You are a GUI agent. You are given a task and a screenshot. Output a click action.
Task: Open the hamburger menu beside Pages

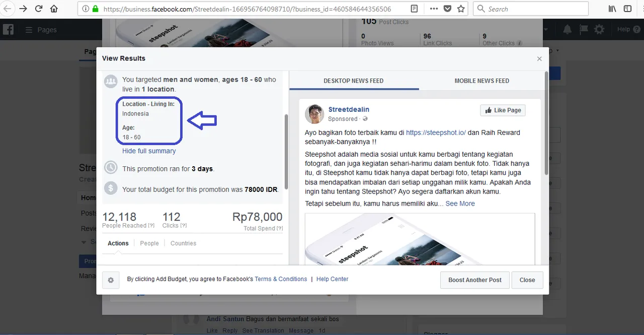[x=29, y=30]
